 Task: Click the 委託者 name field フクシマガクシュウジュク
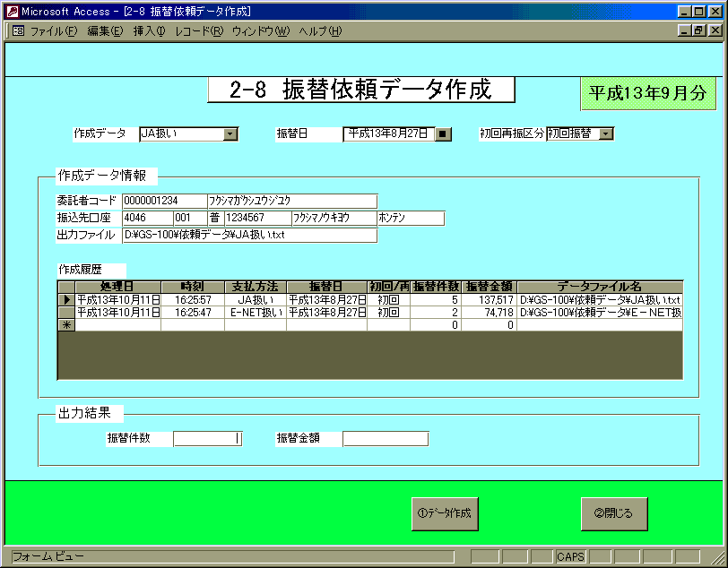pyautogui.click(x=292, y=201)
